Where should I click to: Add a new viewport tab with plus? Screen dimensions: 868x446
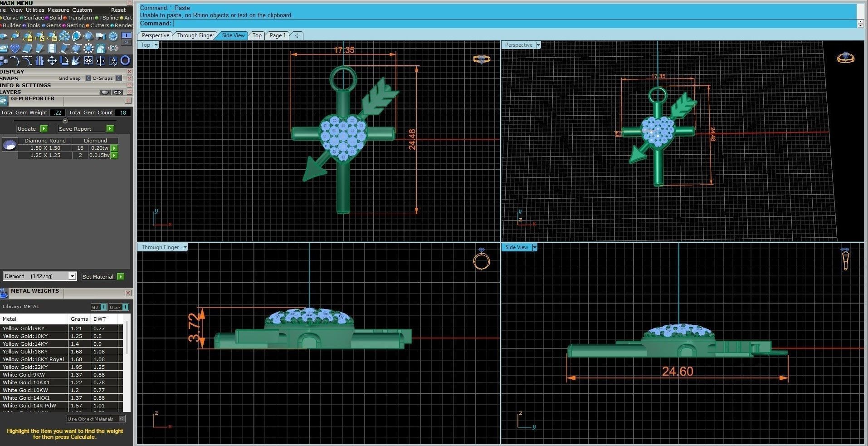297,35
